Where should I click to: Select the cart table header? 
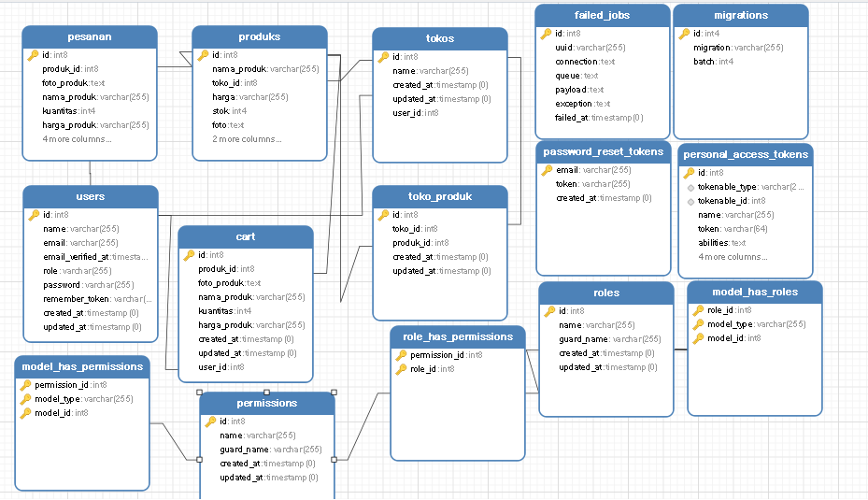click(x=246, y=237)
